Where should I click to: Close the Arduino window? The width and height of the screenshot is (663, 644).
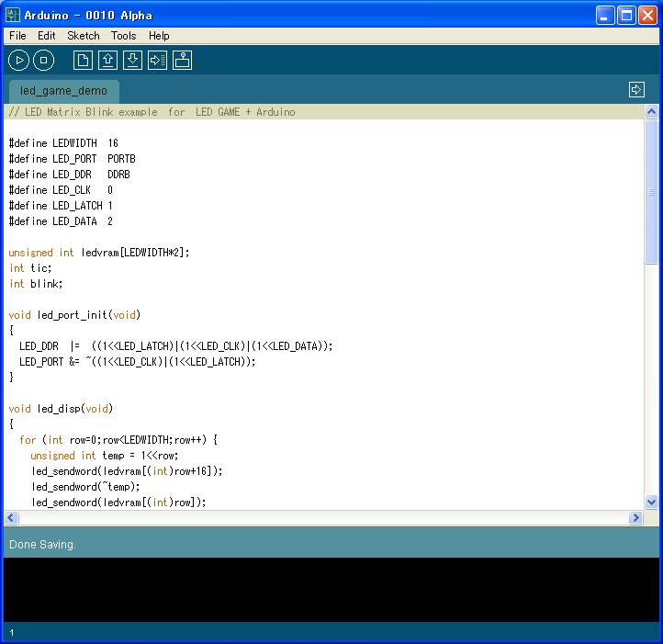(647, 16)
